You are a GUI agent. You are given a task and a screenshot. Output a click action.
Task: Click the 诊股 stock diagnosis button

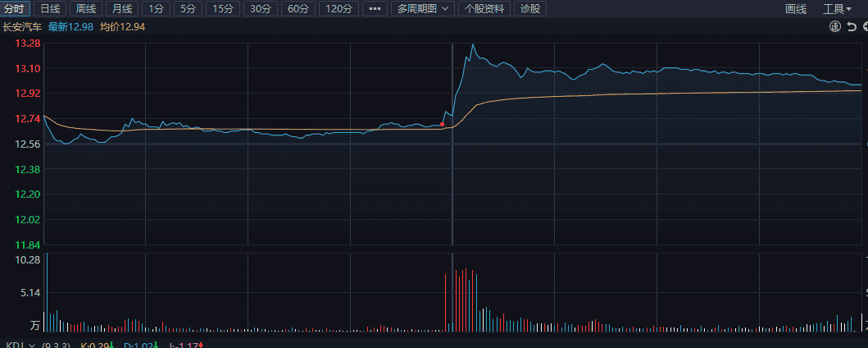point(530,9)
